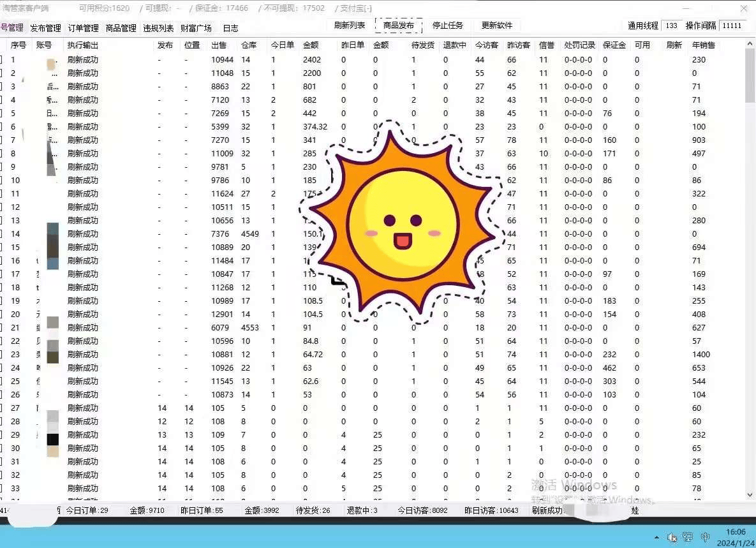Select the 12901 for-sale cell in row 20
The width and height of the screenshot is (756, 548).
pyautogui.click(x=222, y=315)
